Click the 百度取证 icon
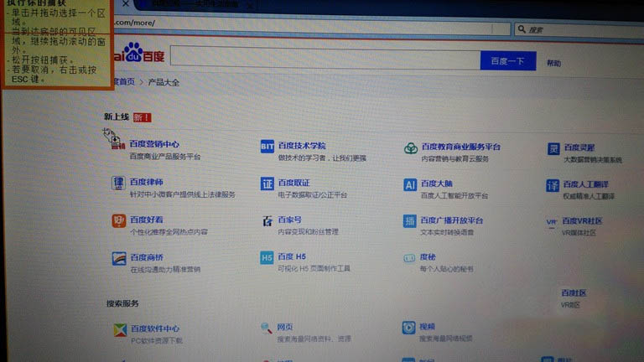Image resolution: width=644 pixels, height=362 pixels. (x=267, y=184)
